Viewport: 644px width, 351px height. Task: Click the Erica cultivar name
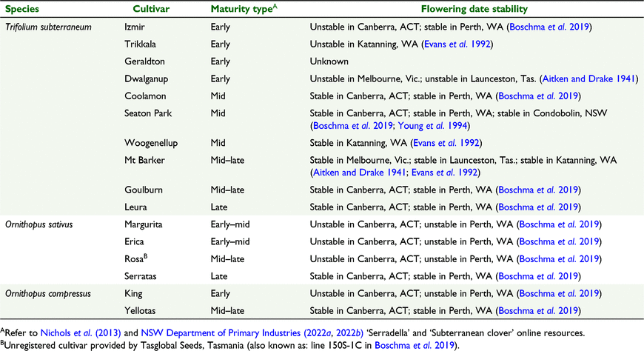(134, 241)
